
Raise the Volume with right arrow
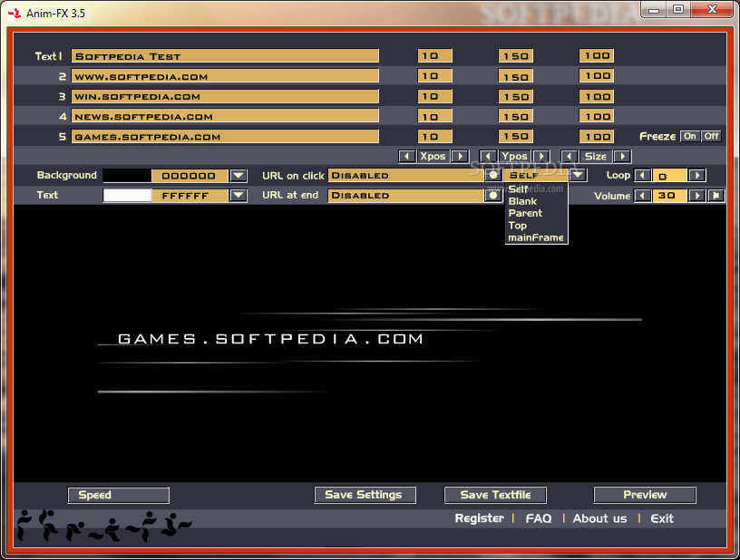coord(696,195)
